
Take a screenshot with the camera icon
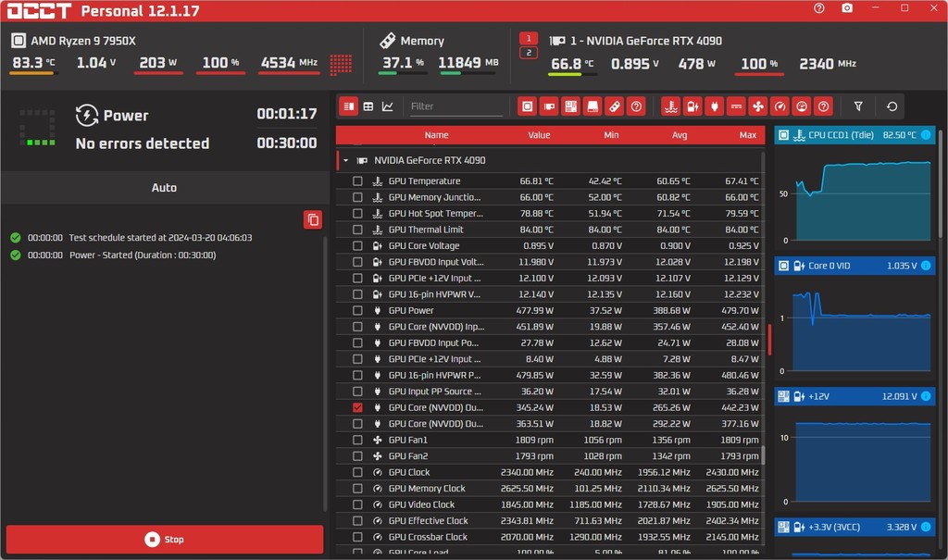pos(847,7)
